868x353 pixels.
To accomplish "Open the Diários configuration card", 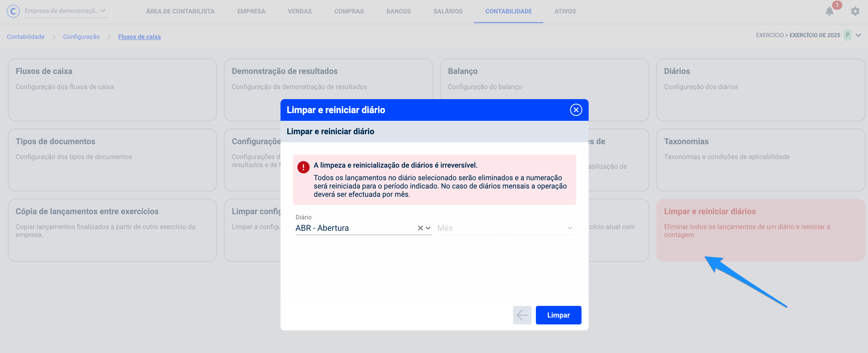I will [x=760, y=90].
